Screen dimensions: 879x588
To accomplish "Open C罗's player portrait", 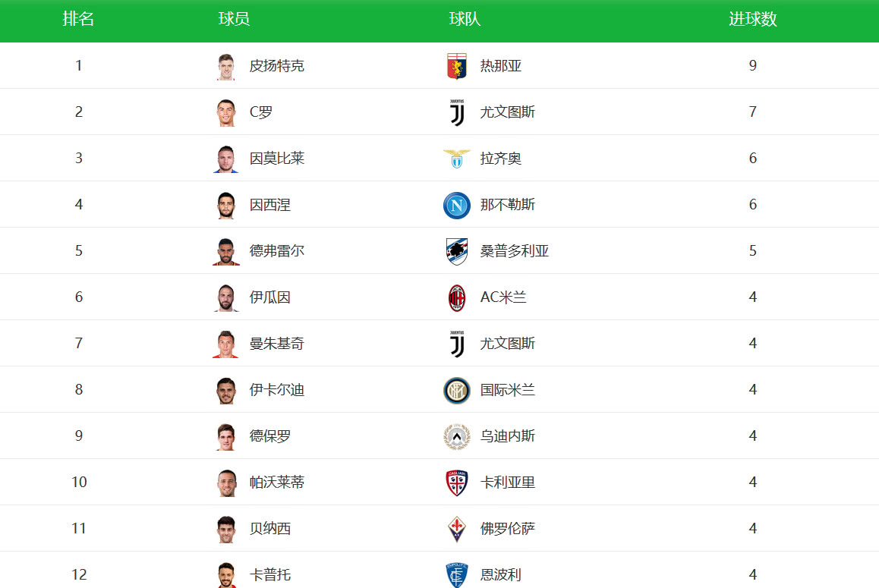I will 226,112.
